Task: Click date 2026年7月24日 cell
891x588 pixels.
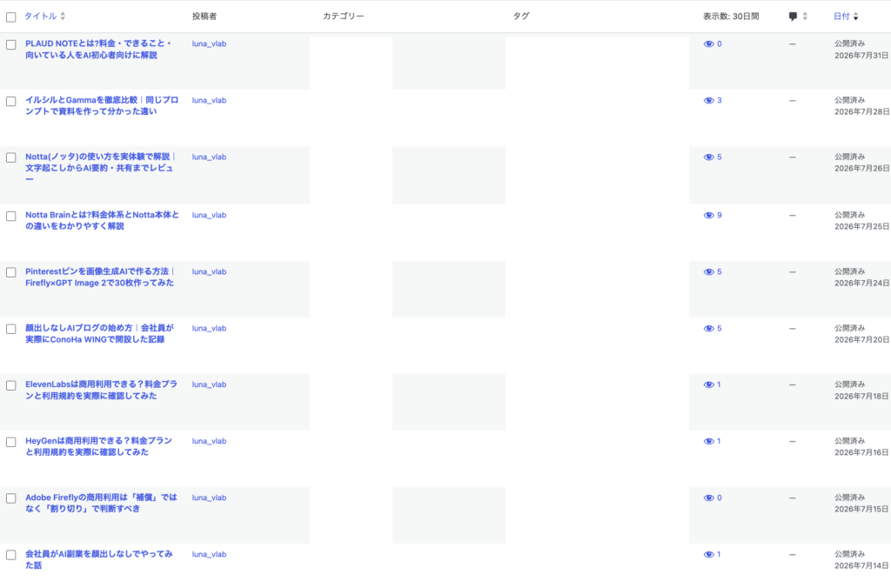Action: [861, 284]
